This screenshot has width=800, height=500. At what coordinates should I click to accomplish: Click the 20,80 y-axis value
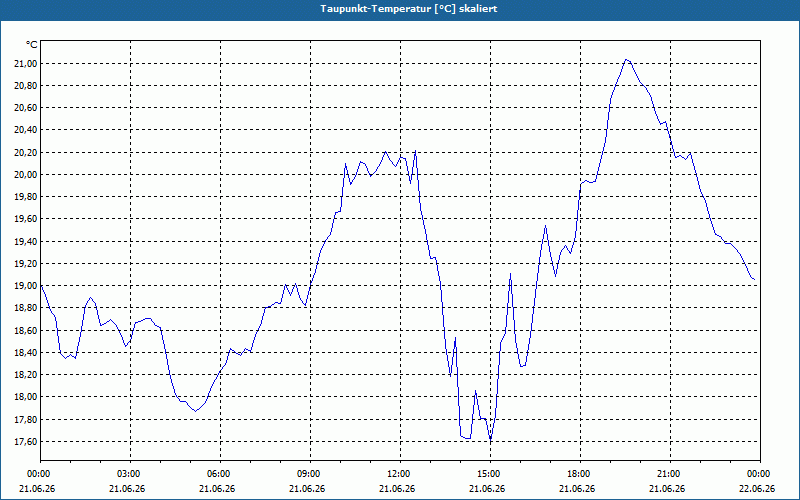point(25,86)
